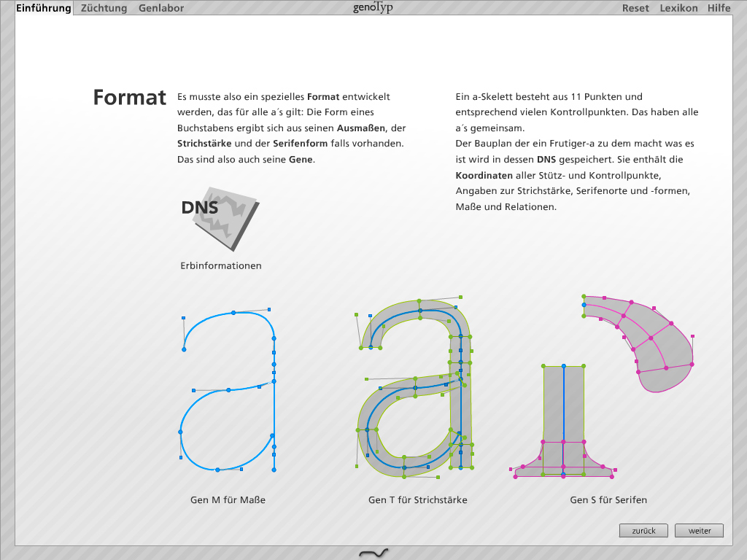747x560 pixels.
Task: Click the bold word 'Gene'
Action: coord(301,160)
